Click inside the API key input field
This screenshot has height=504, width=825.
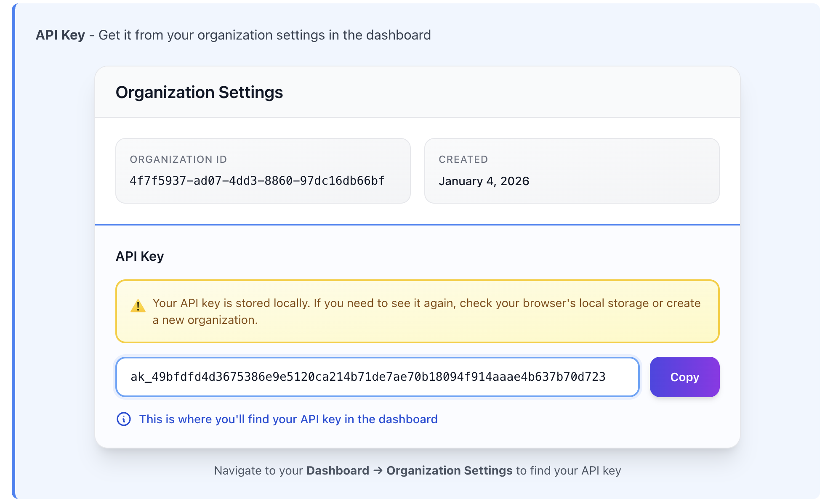tap(377, 377)
